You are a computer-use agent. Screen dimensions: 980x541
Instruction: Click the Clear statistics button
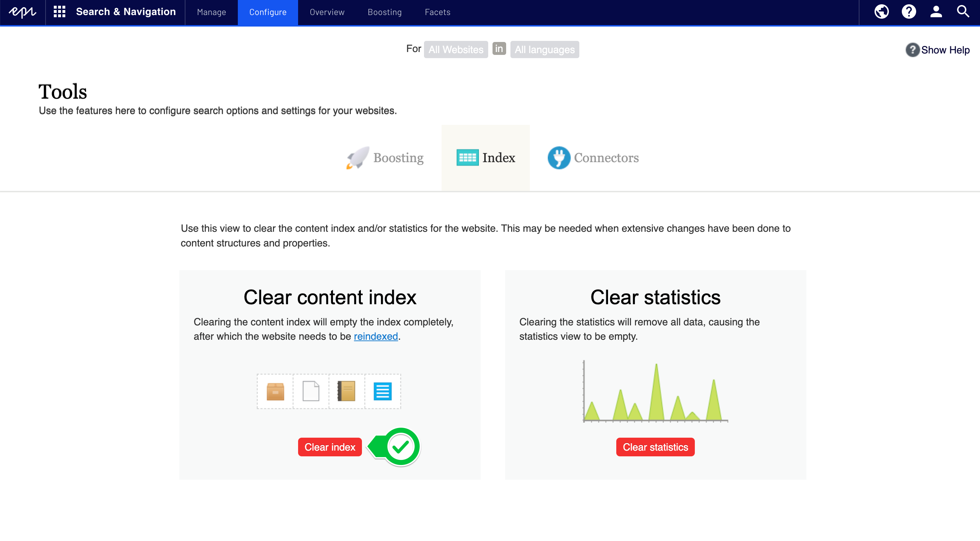(655, 447)
